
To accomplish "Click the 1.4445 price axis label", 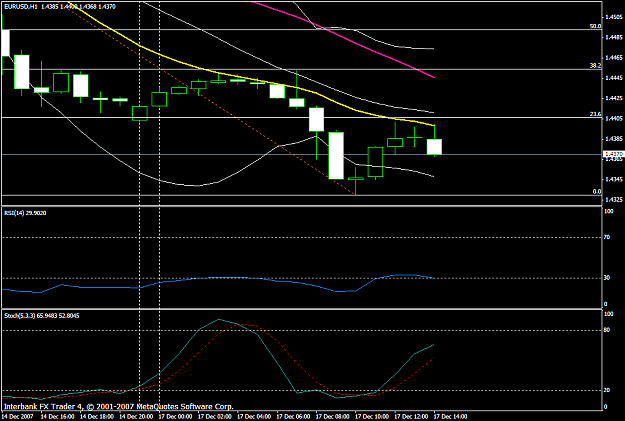I will (613, 78).
